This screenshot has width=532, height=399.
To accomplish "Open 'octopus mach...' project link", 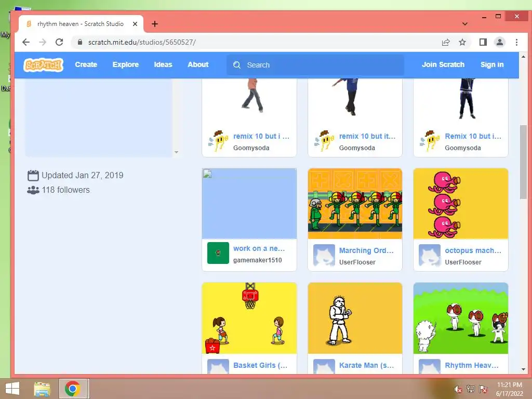I will (473, 250).
